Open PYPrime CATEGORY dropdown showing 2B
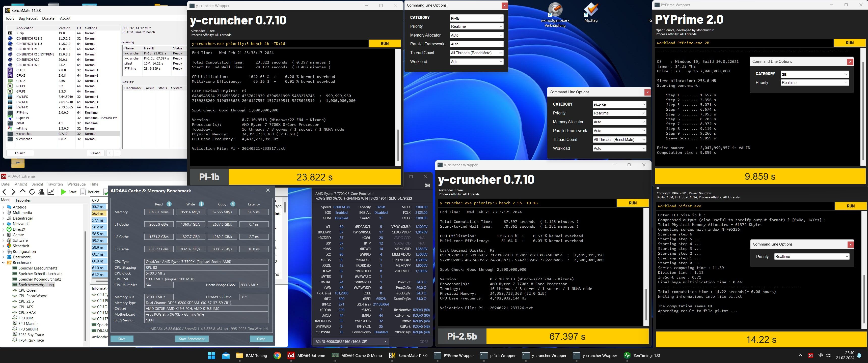The height and width of the screenshot is (363, 868). (x=815, y=74)
